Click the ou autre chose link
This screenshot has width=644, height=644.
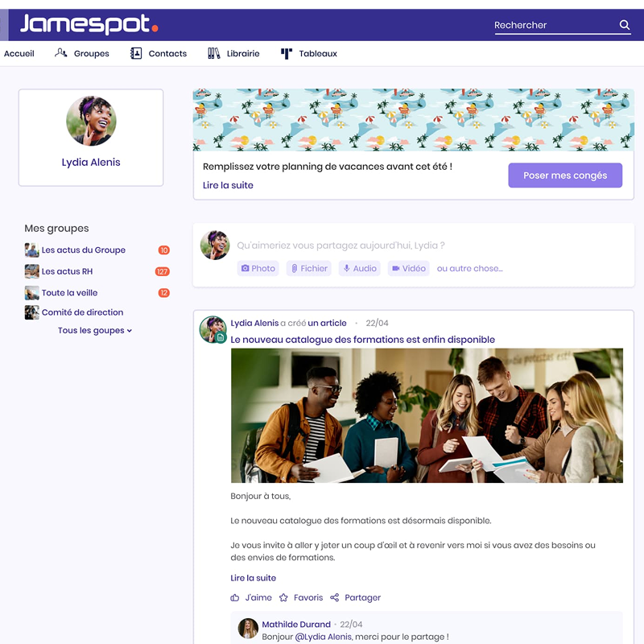[x=470, y=268]
